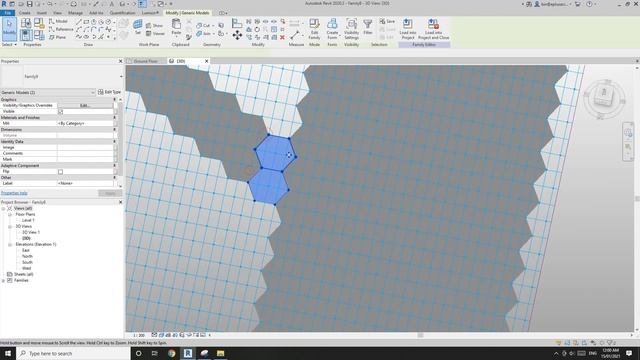Switch to the Ground Floor view tab

pyautogui.click(x=146, y=61)
